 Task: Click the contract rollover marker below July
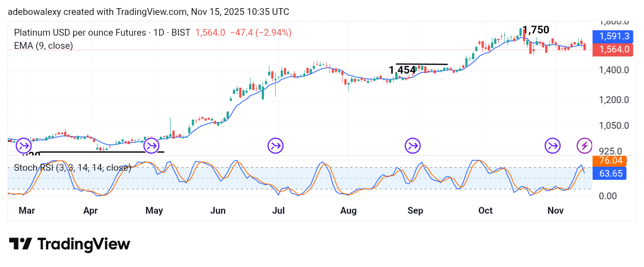pos(275,145)
